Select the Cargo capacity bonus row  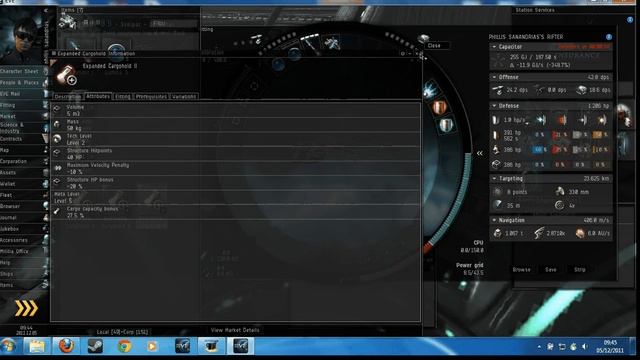coord(236,212)
